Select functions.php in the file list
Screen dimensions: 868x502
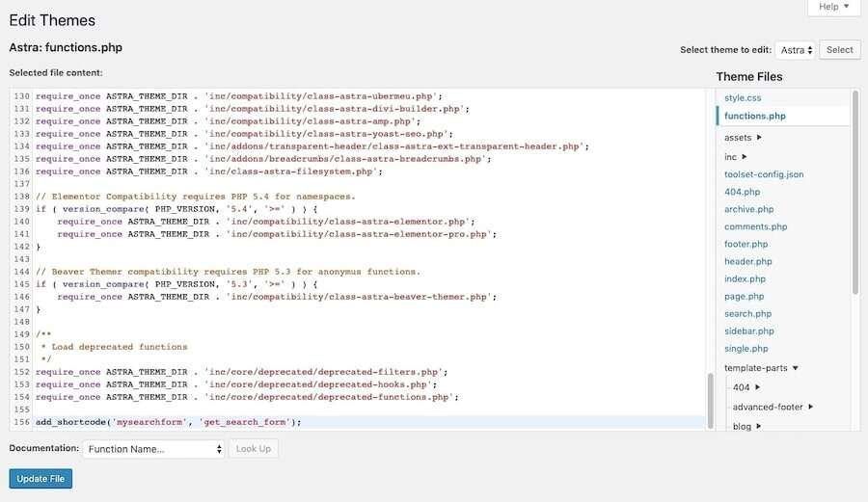click(x=754, y=117)
